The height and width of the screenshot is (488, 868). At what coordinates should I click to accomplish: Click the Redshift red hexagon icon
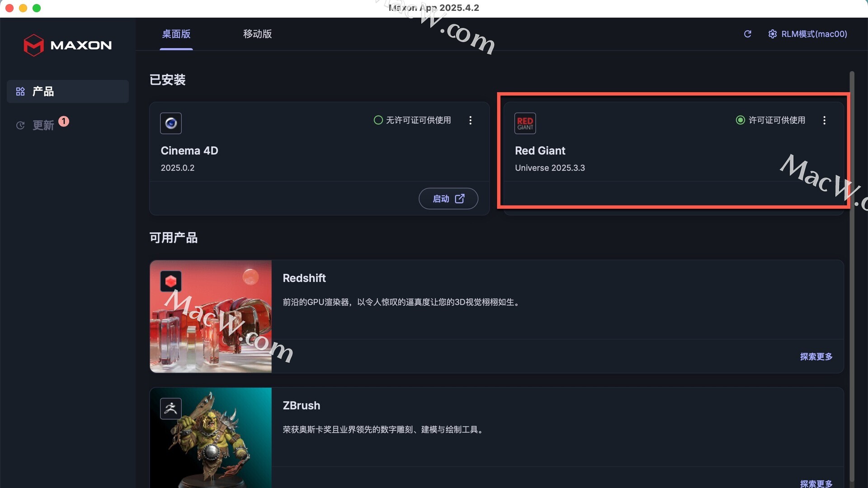(x=171, y=282)
